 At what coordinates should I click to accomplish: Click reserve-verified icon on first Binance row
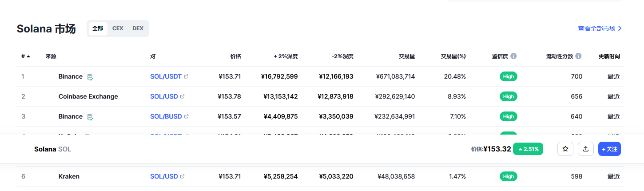pyautogui.click(x=90, y=77)
